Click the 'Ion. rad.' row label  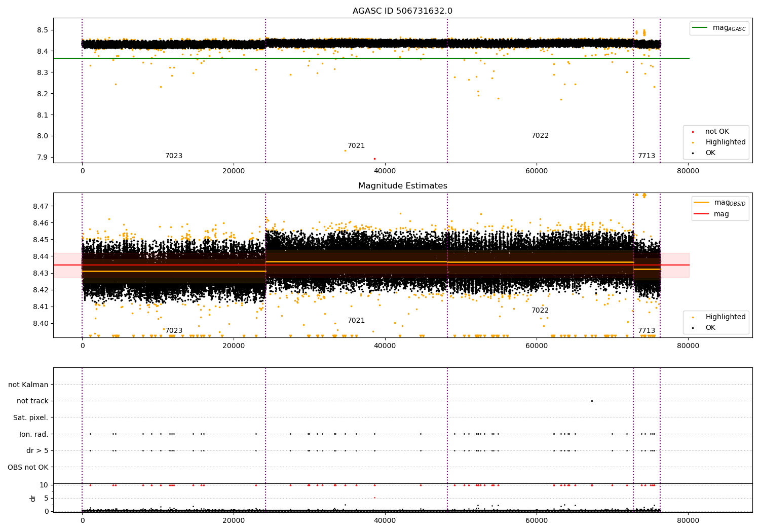[x=34, y=434]
